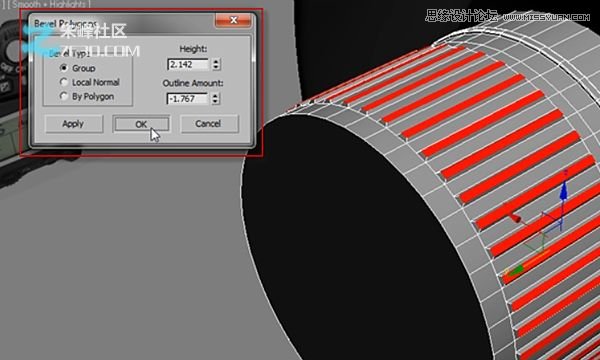Click the blue Z axis gizmo arrow

(x=563, y=191)
